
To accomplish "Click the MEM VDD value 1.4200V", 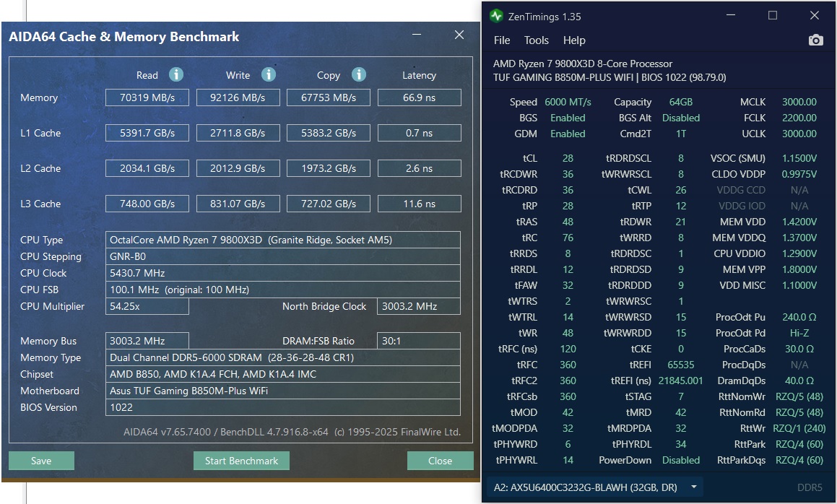I will click(x=799, y=222).
